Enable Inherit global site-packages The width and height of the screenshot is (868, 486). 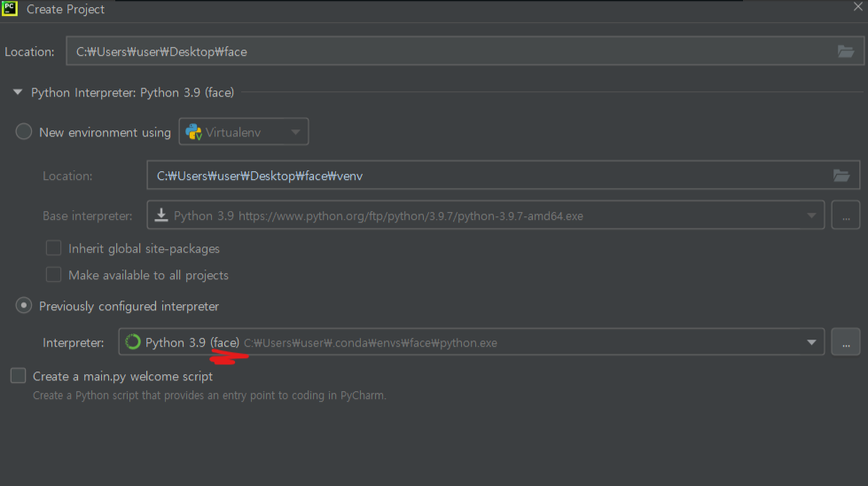coord(53,248)
